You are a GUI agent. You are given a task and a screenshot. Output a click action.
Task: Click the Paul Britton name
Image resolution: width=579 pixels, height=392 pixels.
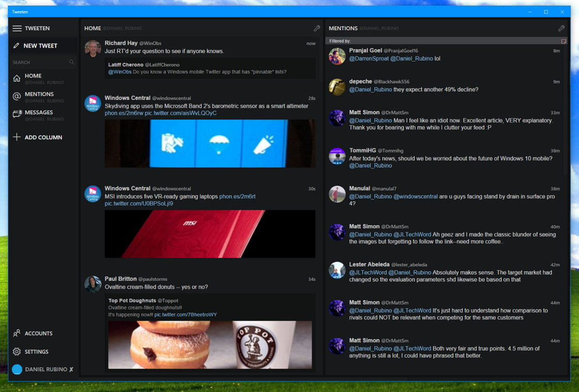120,279
